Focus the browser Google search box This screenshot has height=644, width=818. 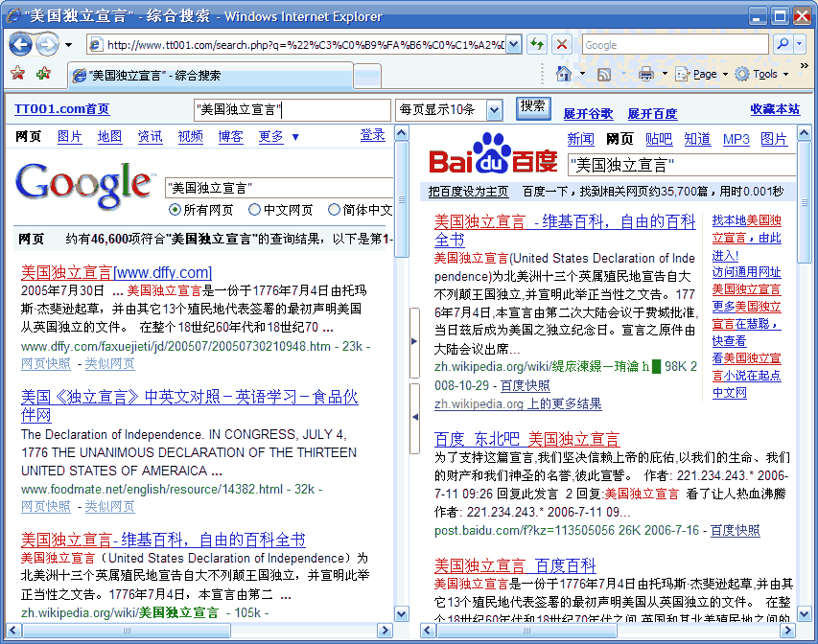pos(675,45)
